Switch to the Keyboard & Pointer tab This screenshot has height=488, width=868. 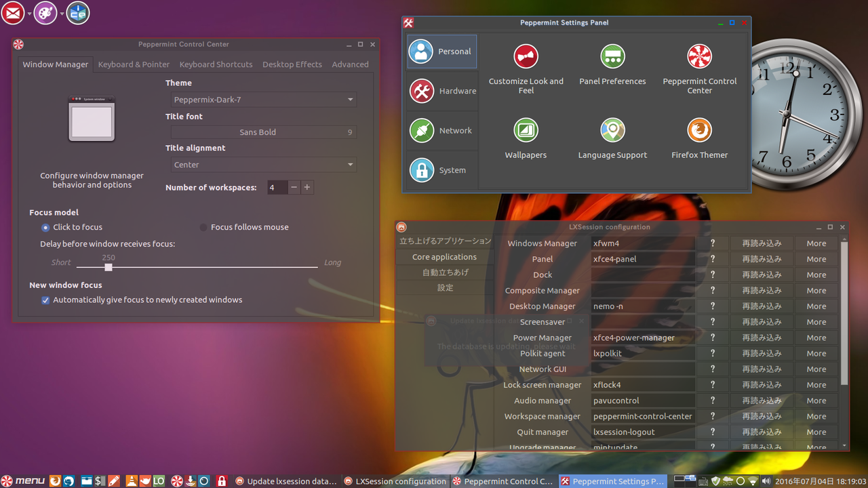(x=134, y=64)
